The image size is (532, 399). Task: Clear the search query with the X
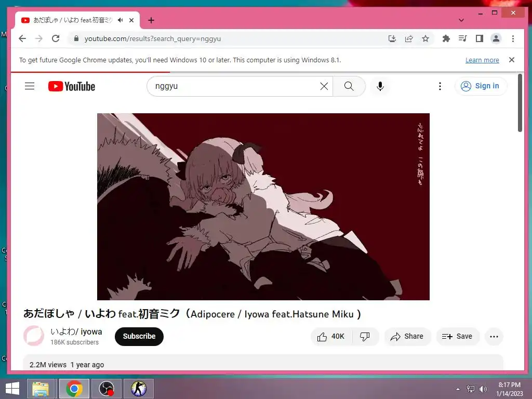coord(324,86)
